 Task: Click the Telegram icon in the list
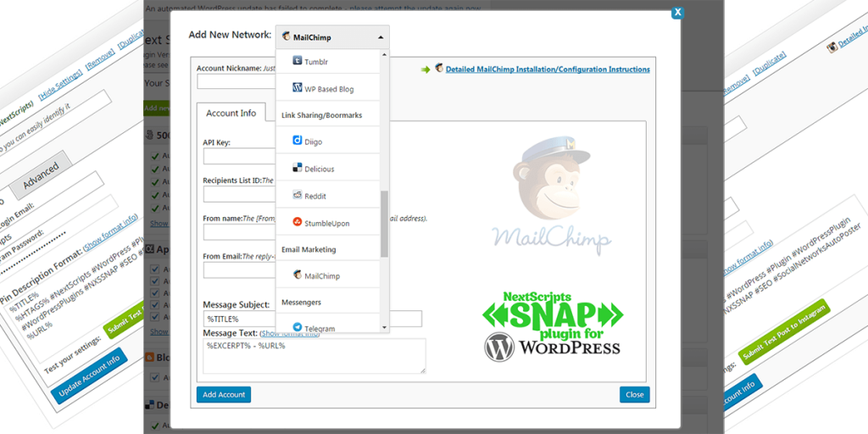coord(297,326)
